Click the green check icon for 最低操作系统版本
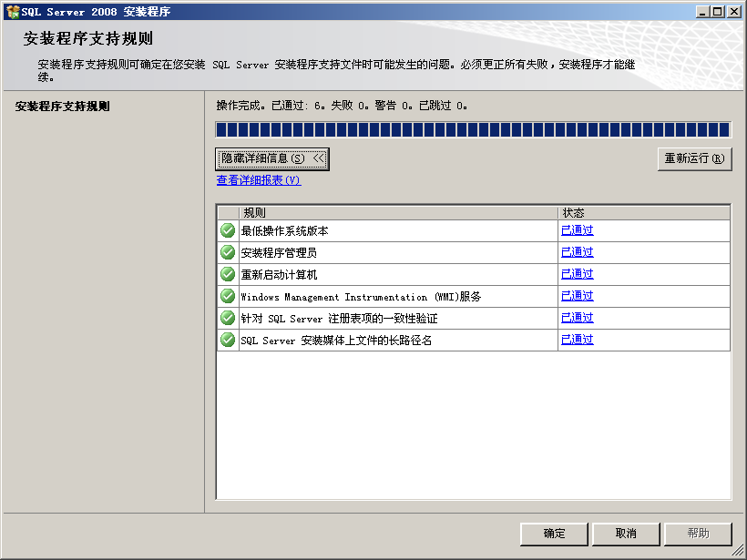This screenshot has width=747, height=560. tap(228, 230)
